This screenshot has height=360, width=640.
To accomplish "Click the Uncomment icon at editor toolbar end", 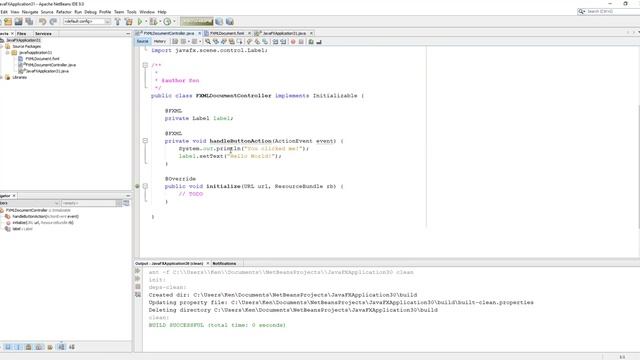I will click(319, 41).
